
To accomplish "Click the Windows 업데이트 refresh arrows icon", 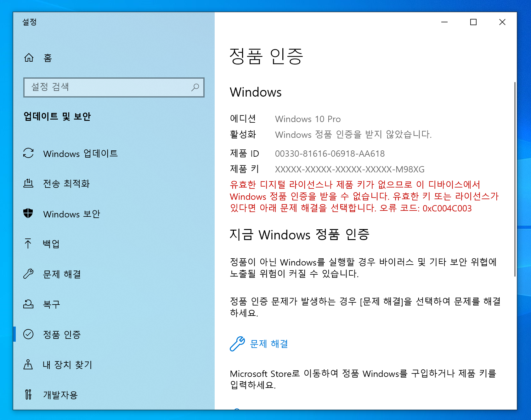I will 28,153.
